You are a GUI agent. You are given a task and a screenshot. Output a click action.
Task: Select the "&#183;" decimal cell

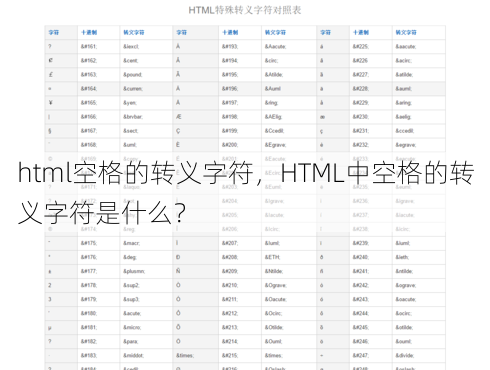99,355
